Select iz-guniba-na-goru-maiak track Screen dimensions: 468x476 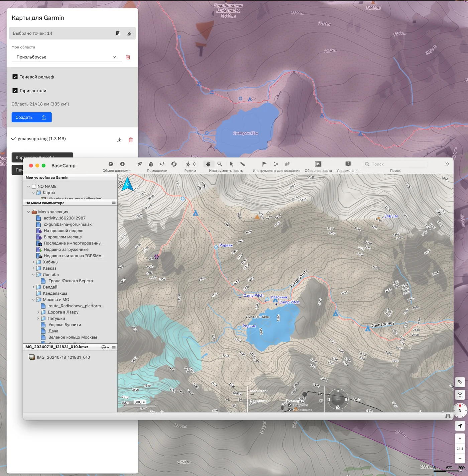pos(68,224)
